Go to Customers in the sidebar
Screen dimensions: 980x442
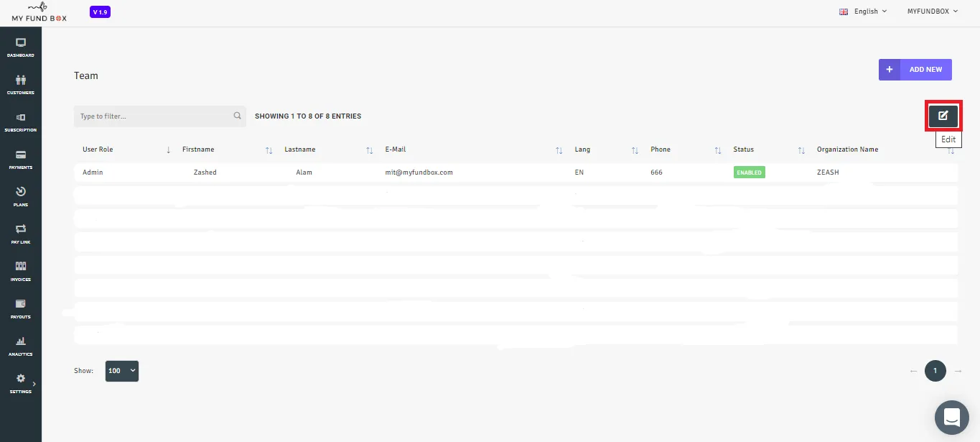point(21,84)
